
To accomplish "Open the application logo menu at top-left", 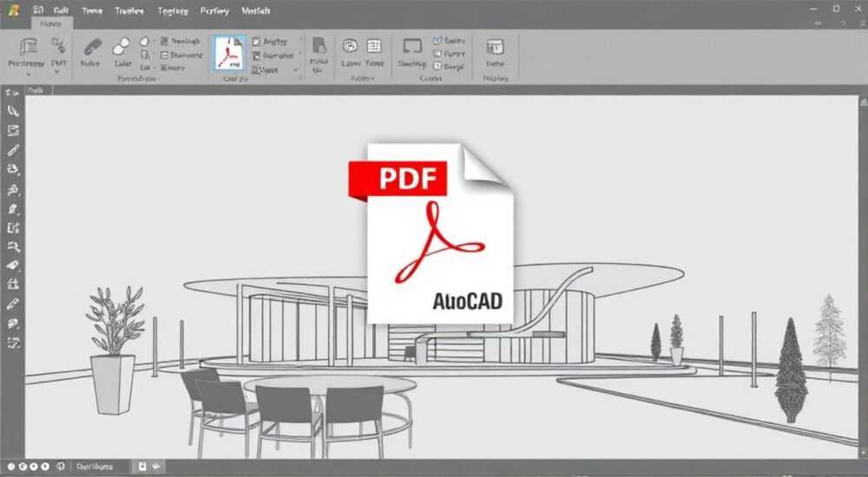I will click(x=13, y=10).
